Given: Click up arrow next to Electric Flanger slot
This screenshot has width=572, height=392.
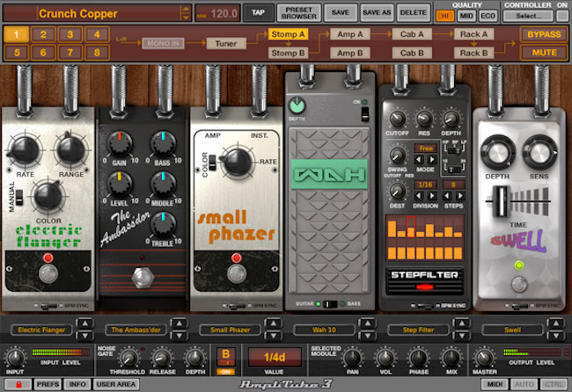Looking at the screenshot, I should pos(84,323).
